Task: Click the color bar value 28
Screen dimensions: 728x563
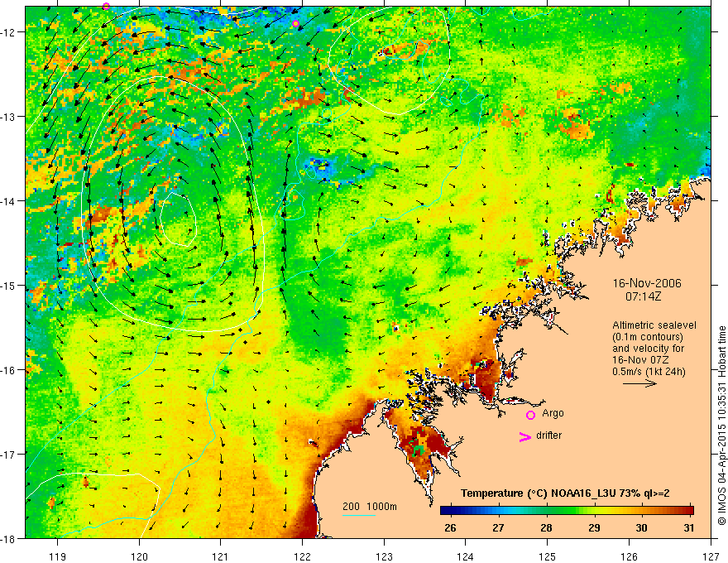Action: coord(546,528)
